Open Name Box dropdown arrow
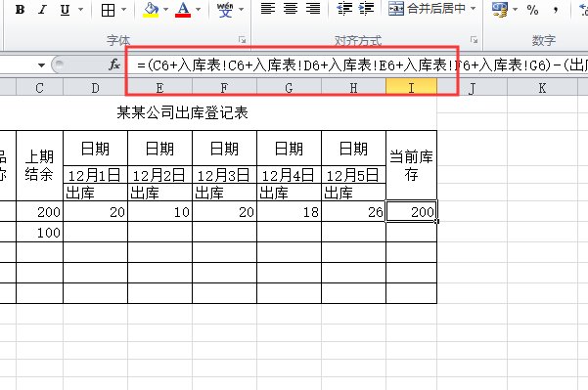The width and height of the screenshot is (588, 390). point(41,65)
